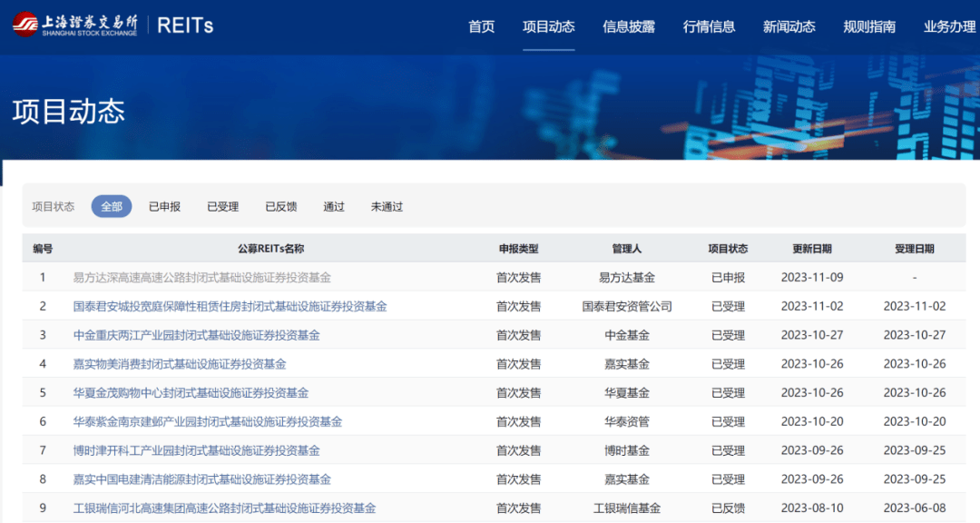
Task: Show projects with 未通过 status
Action: (x=387, y=206)
